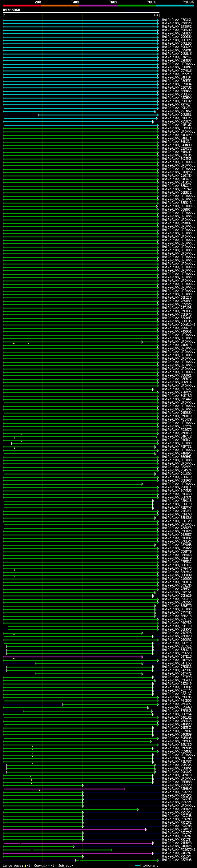The image size is (197, 868).
Task: Click the end position label 394
Action: (x=155, y=15)
